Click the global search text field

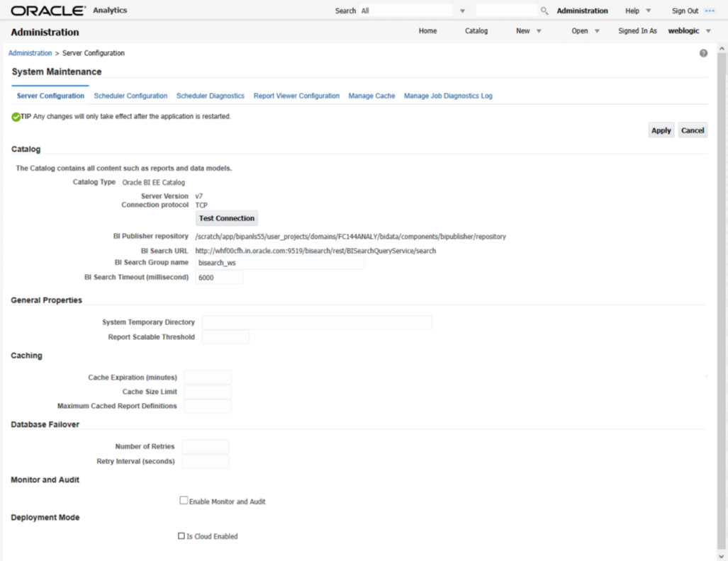pos(507,11)
